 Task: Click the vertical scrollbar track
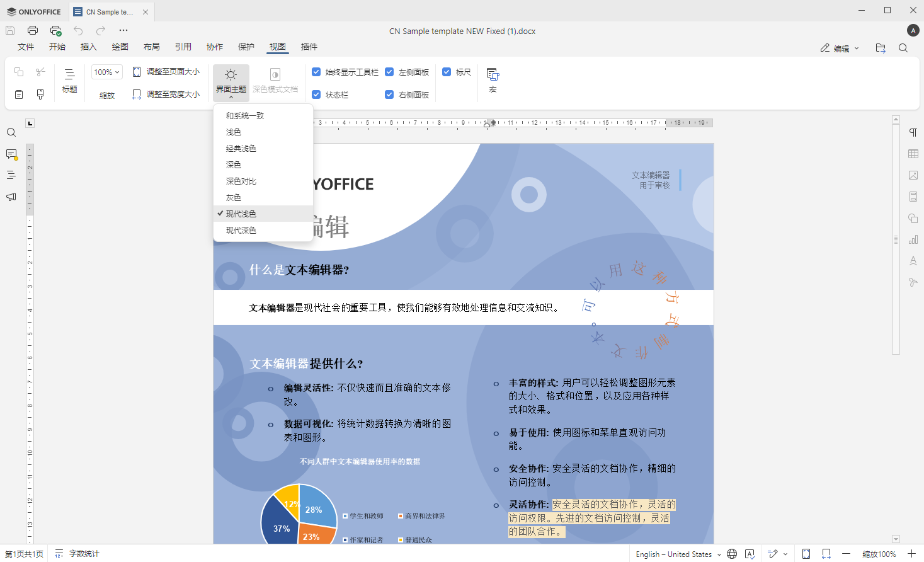896,441
